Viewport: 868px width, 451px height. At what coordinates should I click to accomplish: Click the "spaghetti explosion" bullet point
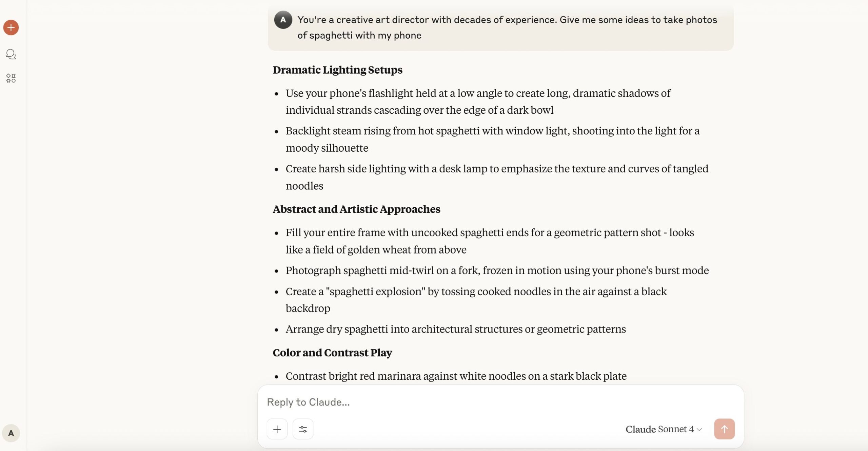[x=476, y=300]
